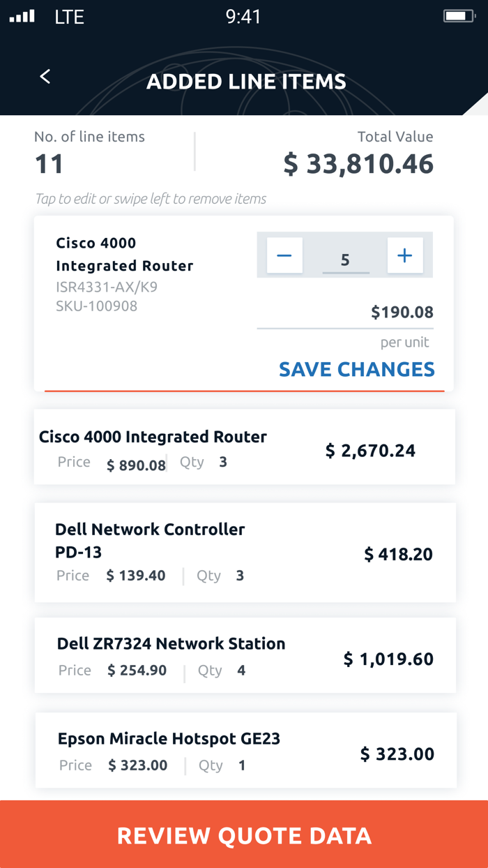Open the Cisco 4000 Integrated Router $2,670.24 item
This screenshot has width=488, height=868.
click(x=244, y=447)
